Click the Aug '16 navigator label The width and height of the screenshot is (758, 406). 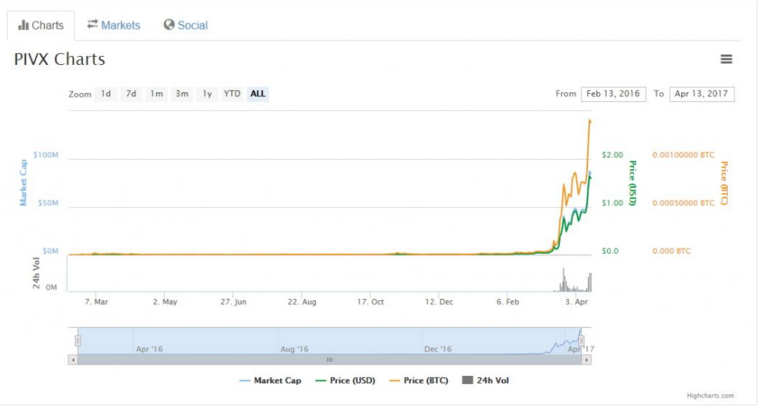pyautogui.click(x=294, y=349)
